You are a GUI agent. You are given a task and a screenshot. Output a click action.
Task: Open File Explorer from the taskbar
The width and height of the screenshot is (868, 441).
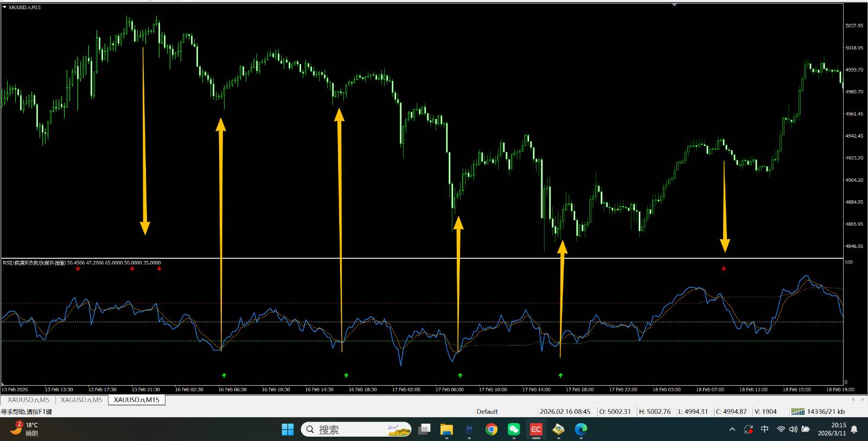(446, 430)
